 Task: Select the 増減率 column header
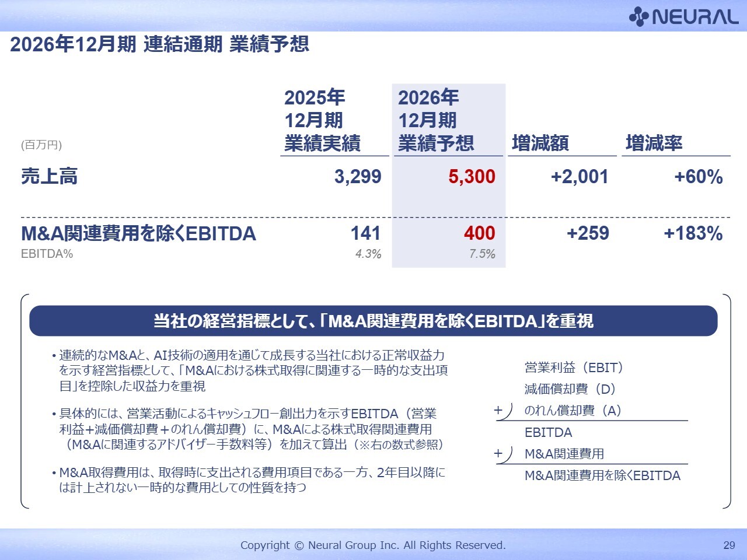(654, 143)
